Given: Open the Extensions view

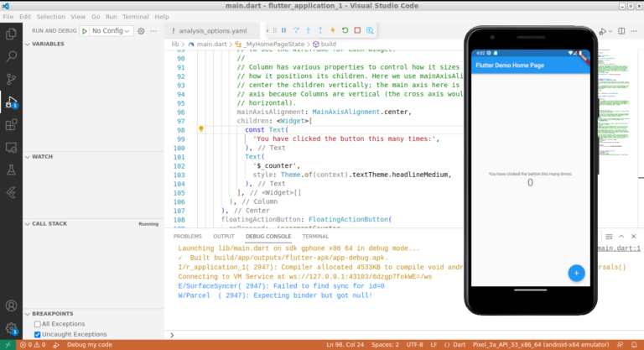Looking at the screenshot, I should pos(11,124).
